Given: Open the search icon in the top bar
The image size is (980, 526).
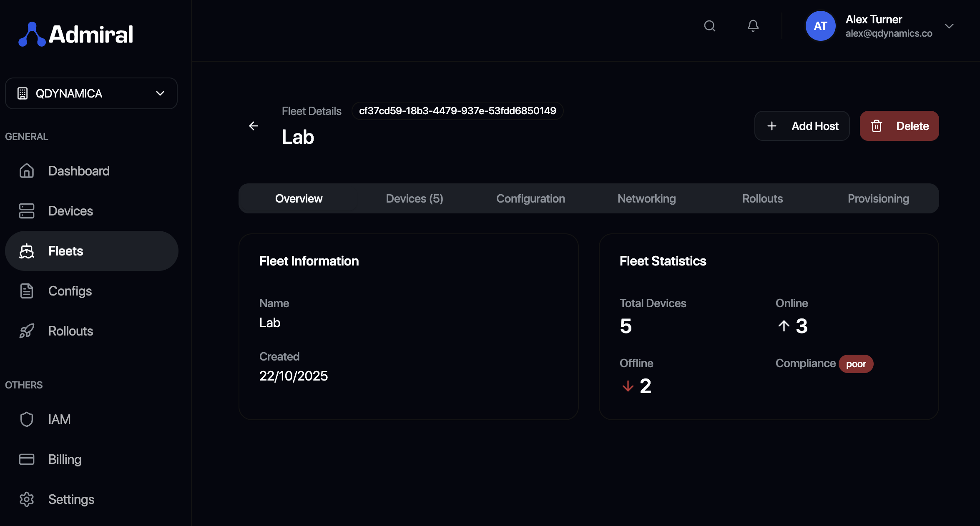Looking at the screenshot, I should click(x=710, y=26).
